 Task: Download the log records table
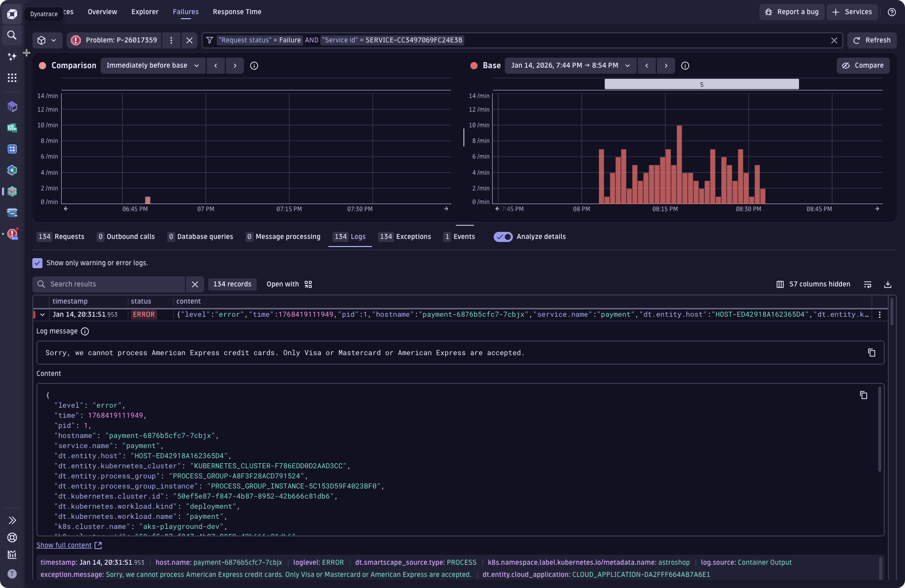[x=887, y=284]
